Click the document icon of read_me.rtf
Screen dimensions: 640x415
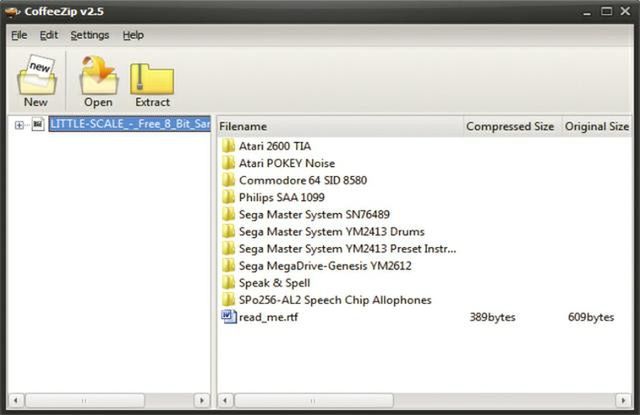pos(229,317)
